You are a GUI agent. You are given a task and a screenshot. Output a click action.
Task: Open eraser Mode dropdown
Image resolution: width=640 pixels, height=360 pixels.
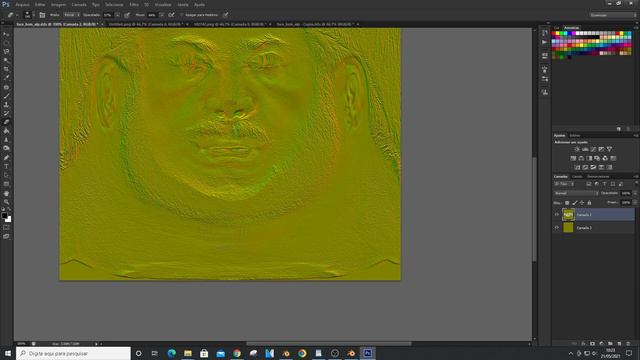pyautogui.click(x=72, y=15)
